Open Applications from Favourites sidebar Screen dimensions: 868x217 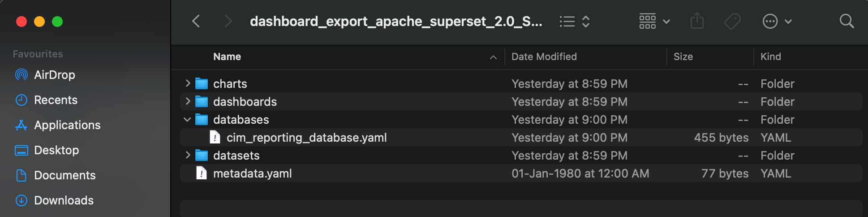click(67, 125)
